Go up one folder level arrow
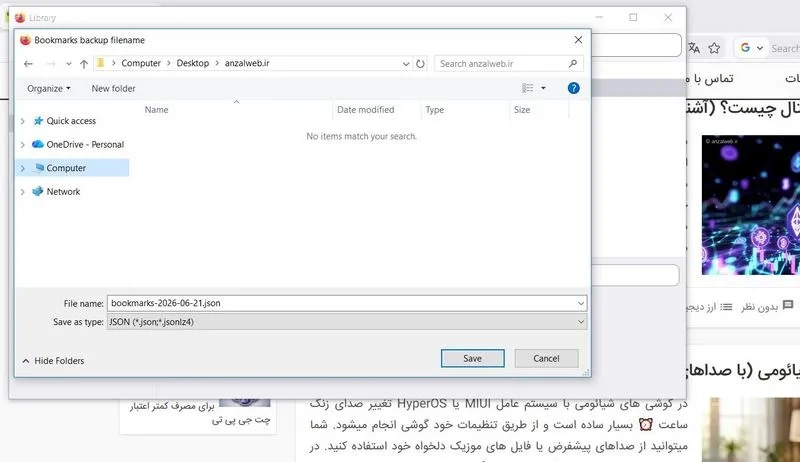The width and height of the screenshot is (800, 462). pyautogui.click(x=84, y=64)
